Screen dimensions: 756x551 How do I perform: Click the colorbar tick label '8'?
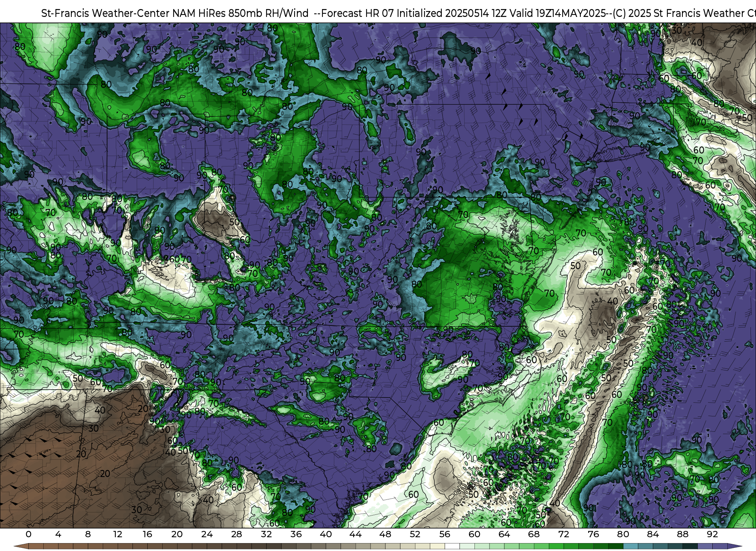(88, 534)
